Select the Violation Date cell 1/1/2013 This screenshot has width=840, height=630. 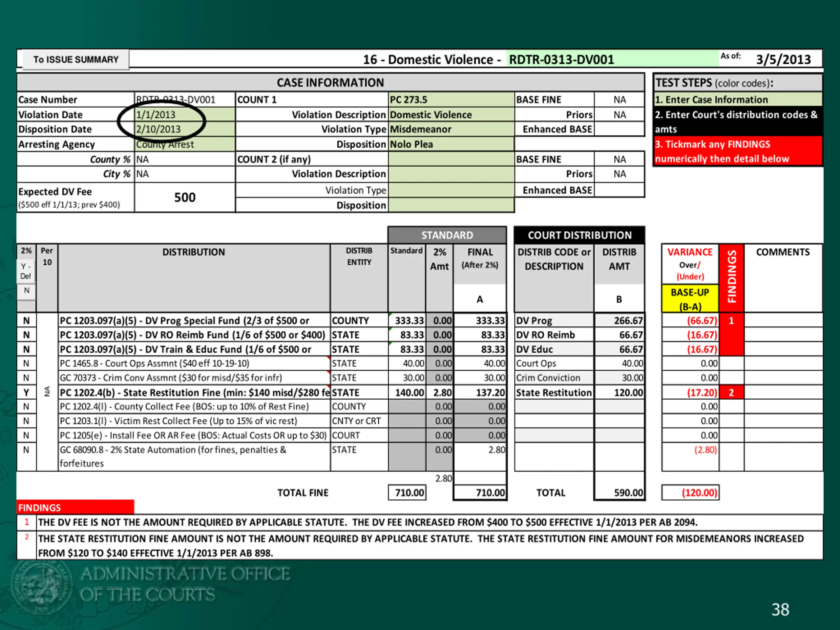(185, 114)
